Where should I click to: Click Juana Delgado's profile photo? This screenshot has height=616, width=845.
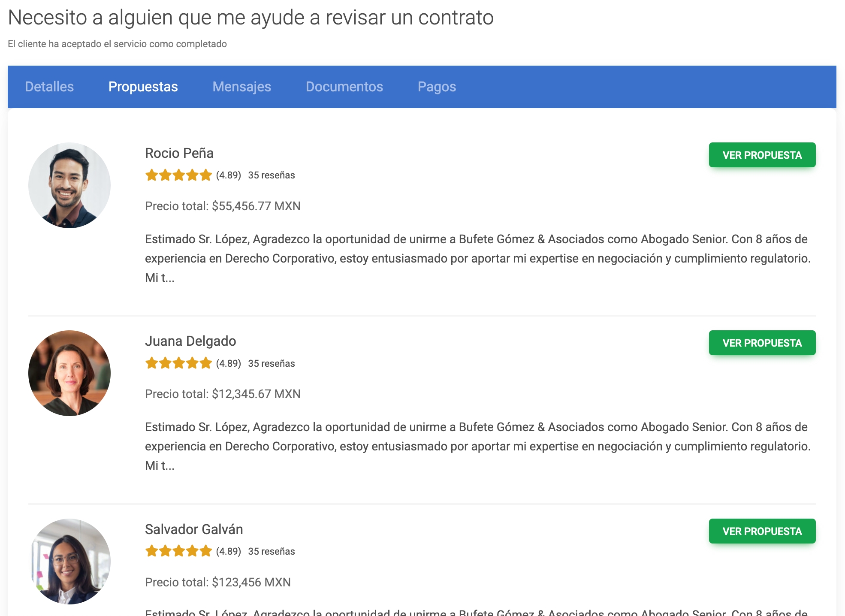click(x=69, y=373)
